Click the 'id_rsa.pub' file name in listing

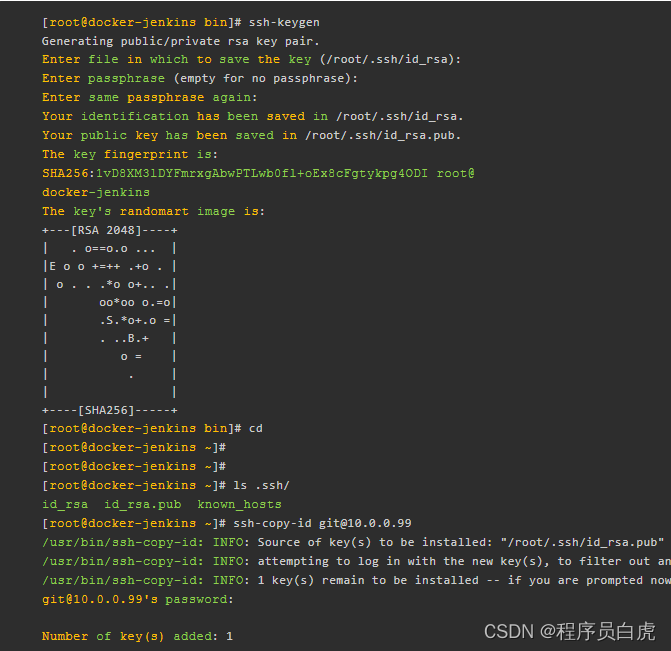143,504
